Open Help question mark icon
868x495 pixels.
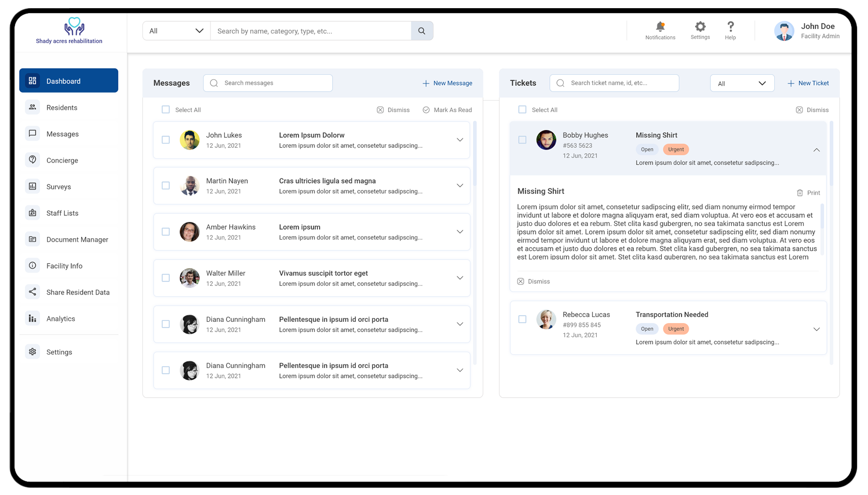(731, 26)
